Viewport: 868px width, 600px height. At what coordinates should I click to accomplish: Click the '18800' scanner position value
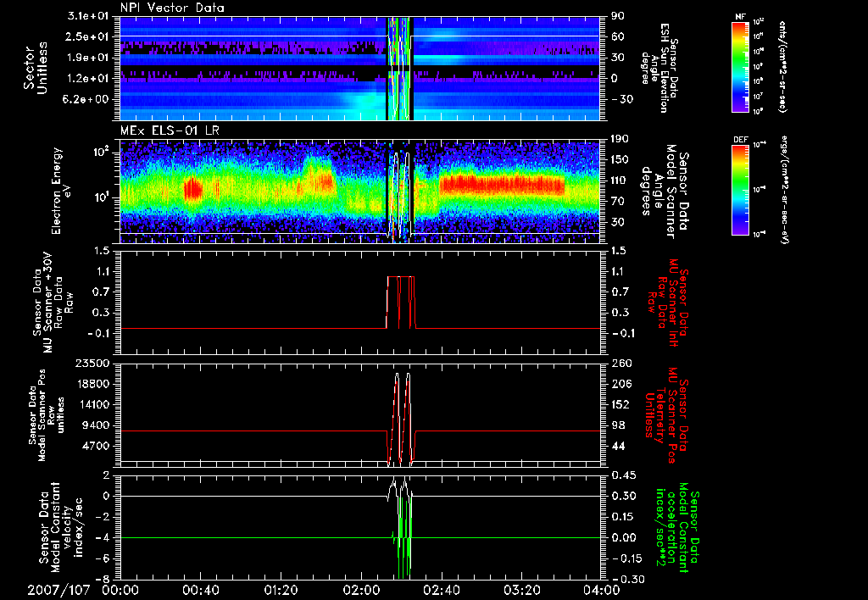point(93,384)
